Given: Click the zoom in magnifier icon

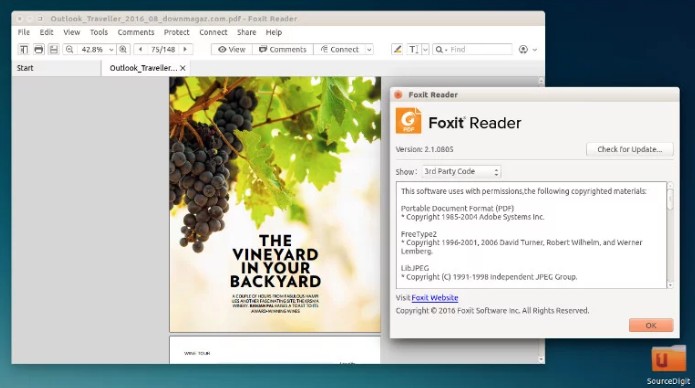Looking at the screenshot, I should pos(123,49).
